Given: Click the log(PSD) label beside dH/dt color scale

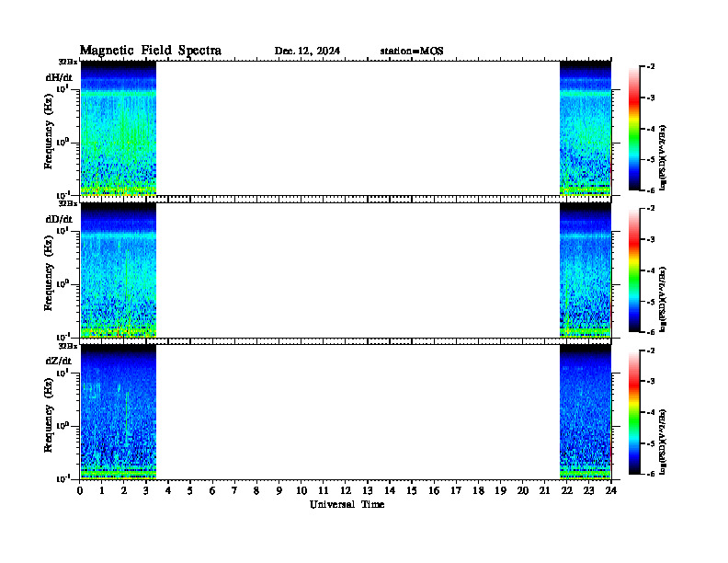Looking at the screenshot, I should (x=664, y=158).
